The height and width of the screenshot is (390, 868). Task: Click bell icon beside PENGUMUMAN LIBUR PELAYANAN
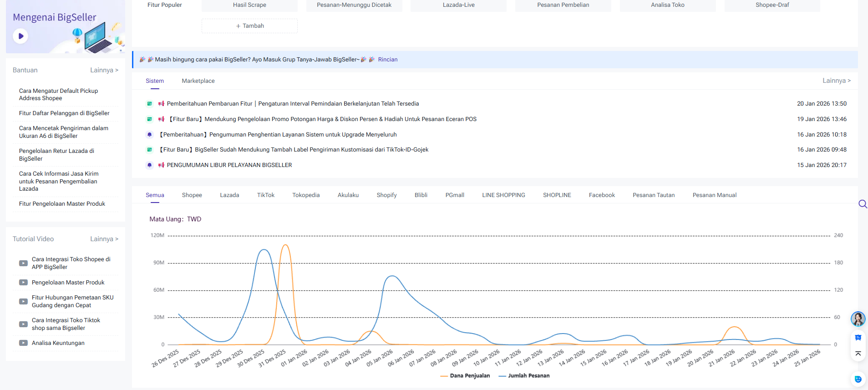click(x=149, y=165)
